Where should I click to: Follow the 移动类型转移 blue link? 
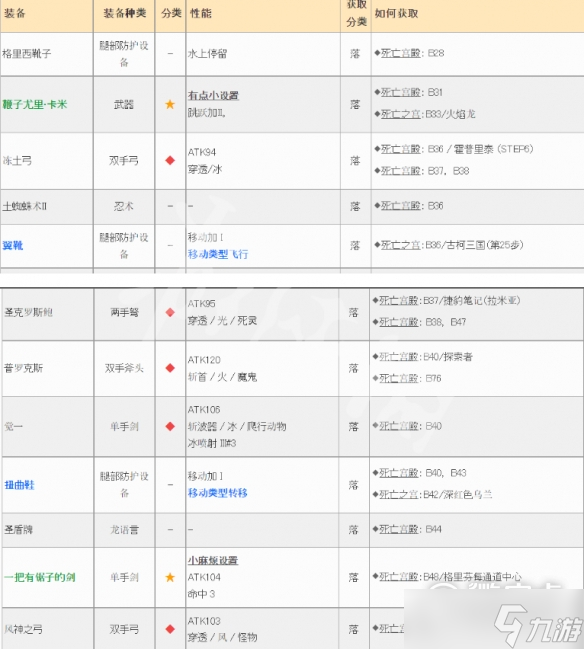[218, 493]
